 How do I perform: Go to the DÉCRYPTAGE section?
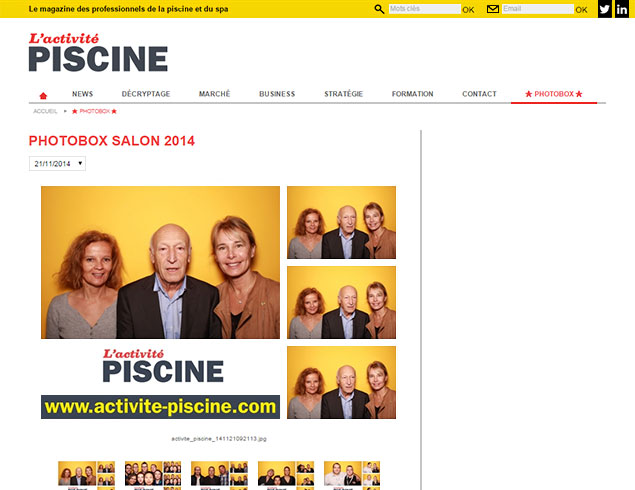pos(146,94)
